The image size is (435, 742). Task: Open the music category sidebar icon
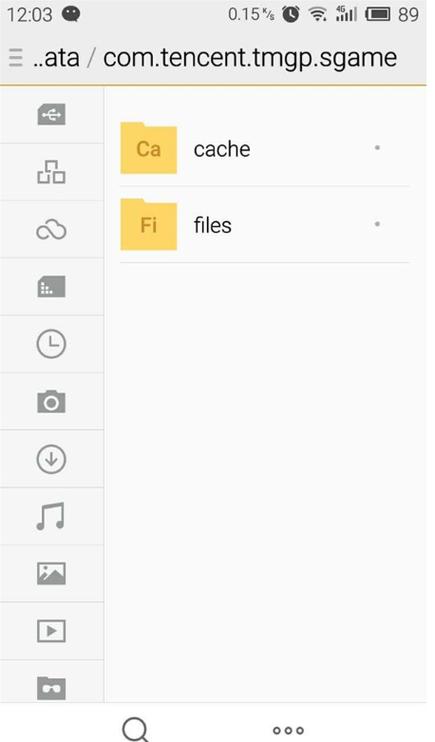(x=51, y=516)
